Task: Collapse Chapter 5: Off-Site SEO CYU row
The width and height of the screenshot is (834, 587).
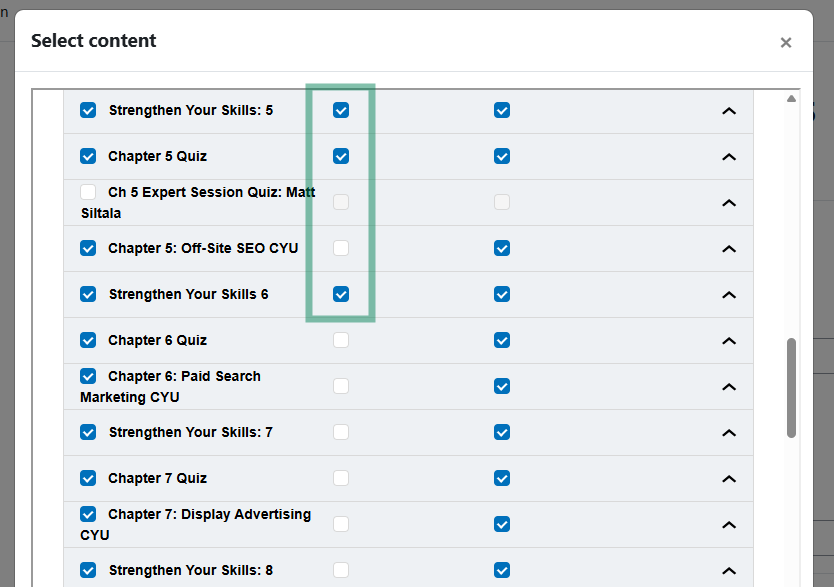Action: [729, 249]
